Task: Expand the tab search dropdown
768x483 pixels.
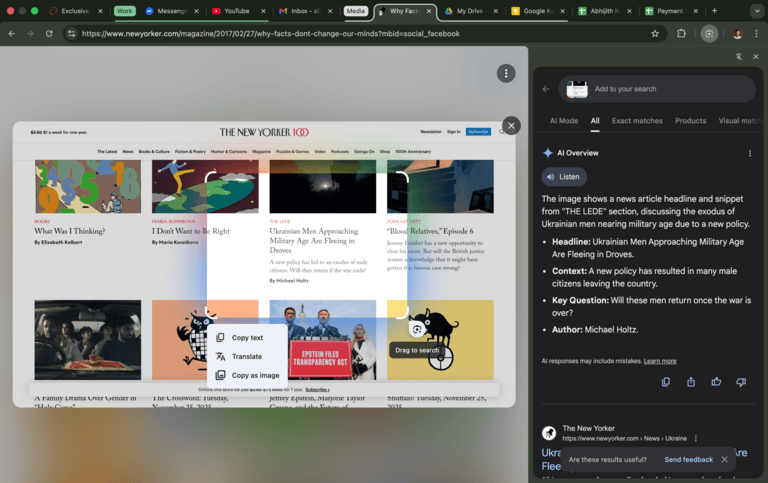Action: click(756, 11)
